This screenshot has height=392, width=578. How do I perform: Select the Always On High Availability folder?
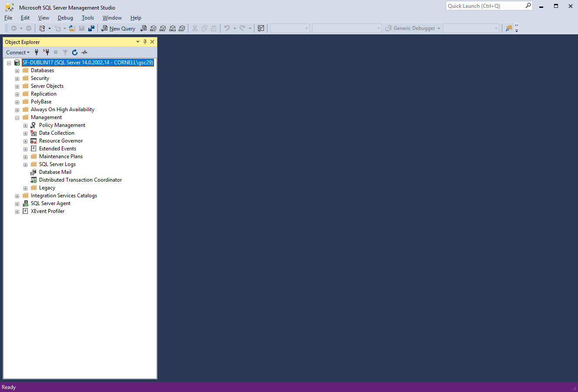[63, 110]
